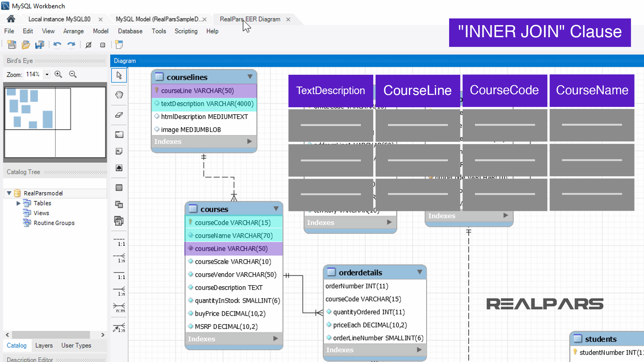Image resolution: width=644 pixels, height=362 pixels.
Task: Select the n:m identifying relationship tool
Action: 119,307
